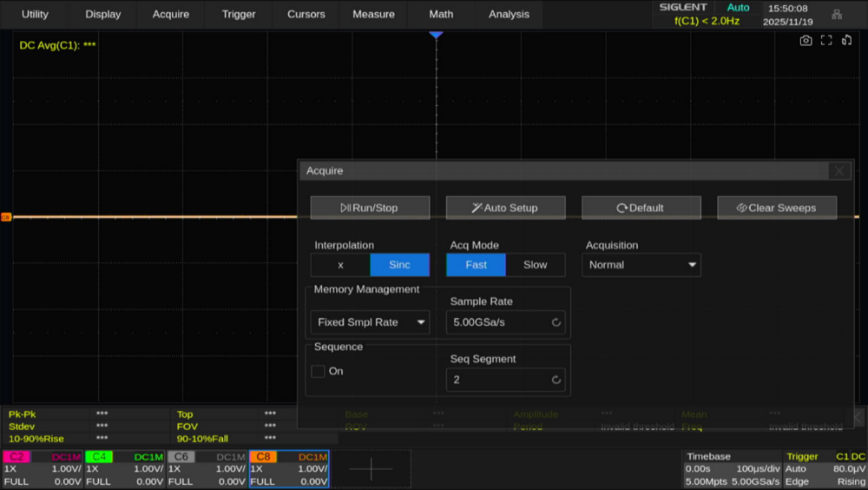
Task: Select the x interpolation option
Action: (340, 265)
